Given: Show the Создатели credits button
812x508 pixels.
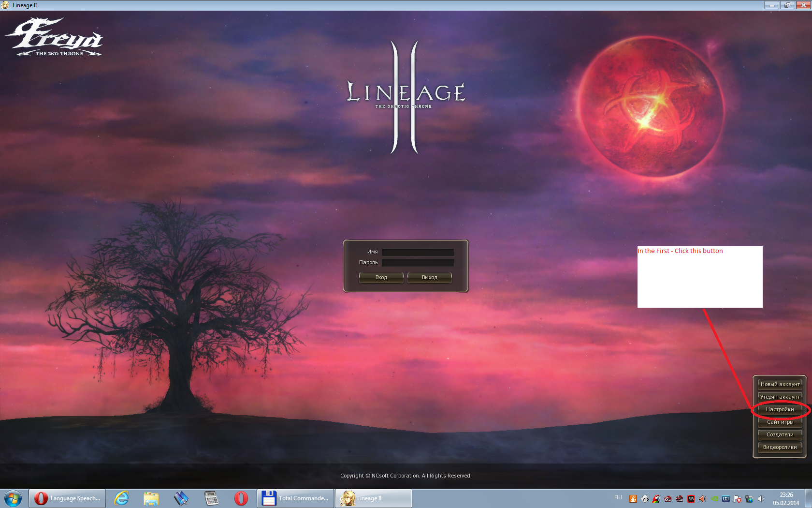Looking at the screenshot, I should coord(780,434).
